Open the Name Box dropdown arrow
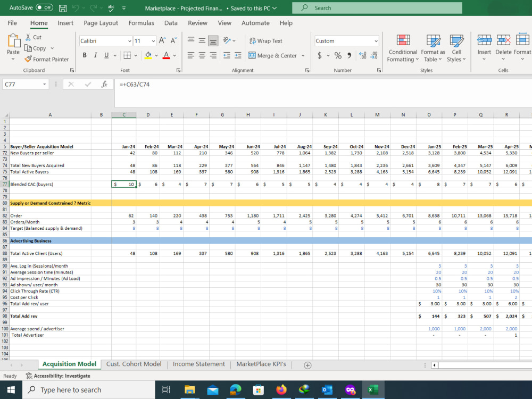Viewport: 532px width, 399px height. coord(45,85)
